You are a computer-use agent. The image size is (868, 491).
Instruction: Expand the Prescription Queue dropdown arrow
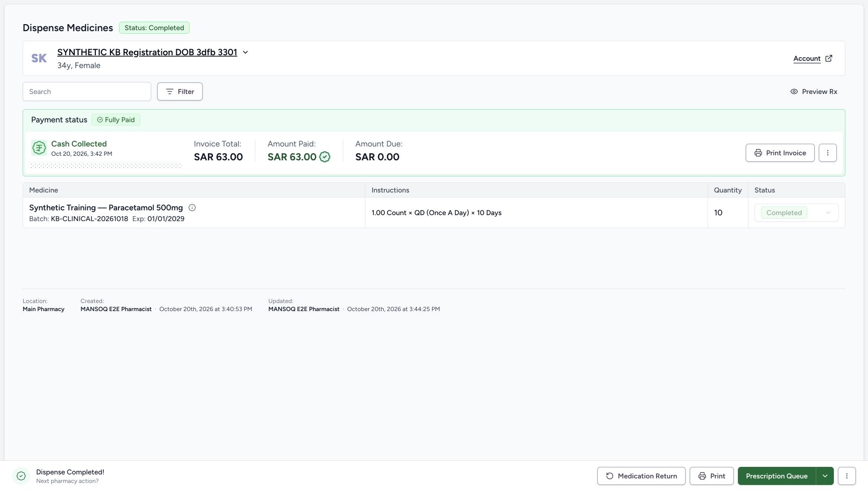[x=825, y=476]
